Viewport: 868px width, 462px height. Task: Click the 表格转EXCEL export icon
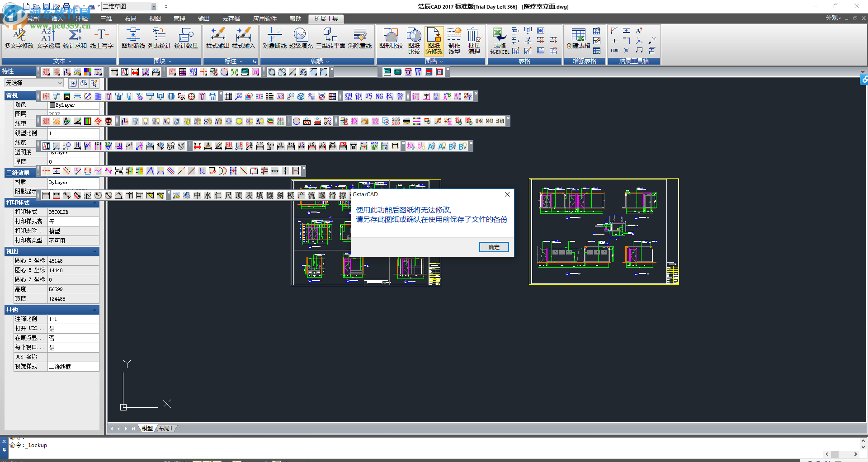click(500, 41)
